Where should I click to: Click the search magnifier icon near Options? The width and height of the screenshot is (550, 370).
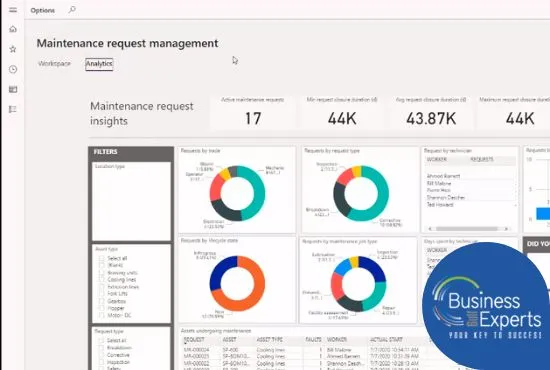coord(72,10)
